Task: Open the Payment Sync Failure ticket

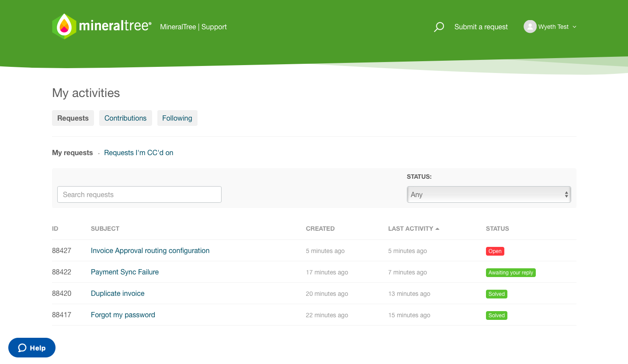Action: click(125, 272)
